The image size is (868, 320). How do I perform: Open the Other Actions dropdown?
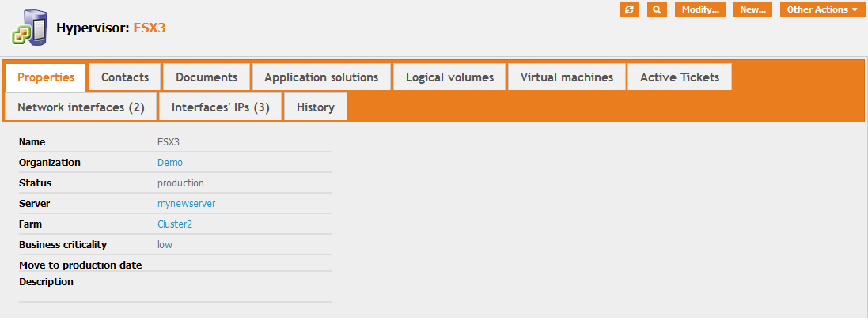(822, 9)
